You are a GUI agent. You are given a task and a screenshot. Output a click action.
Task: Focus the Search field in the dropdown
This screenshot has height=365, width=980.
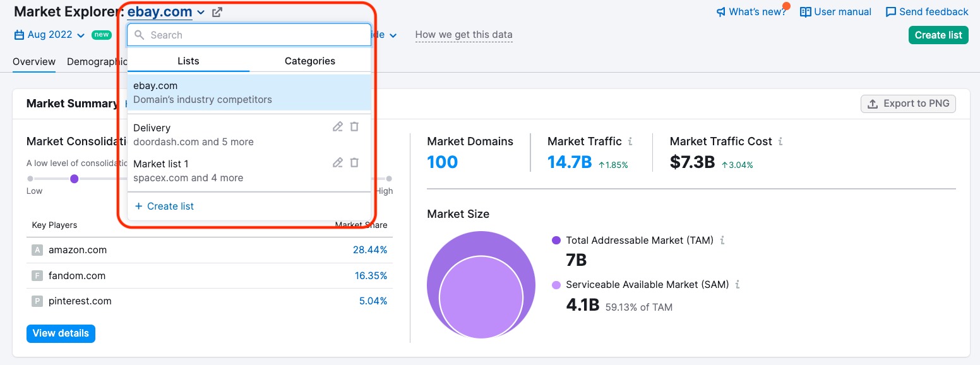tap(249, 35)
